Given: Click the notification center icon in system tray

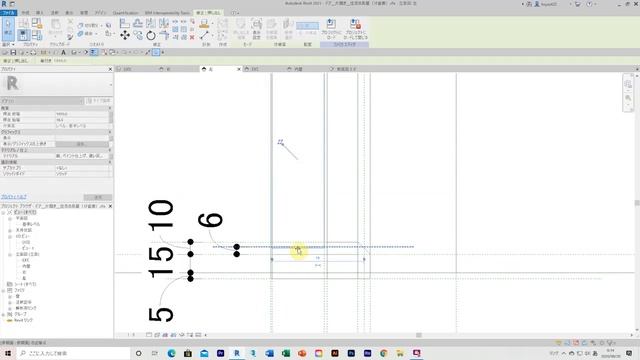Looking at the screenshot, I should [629, 353].
